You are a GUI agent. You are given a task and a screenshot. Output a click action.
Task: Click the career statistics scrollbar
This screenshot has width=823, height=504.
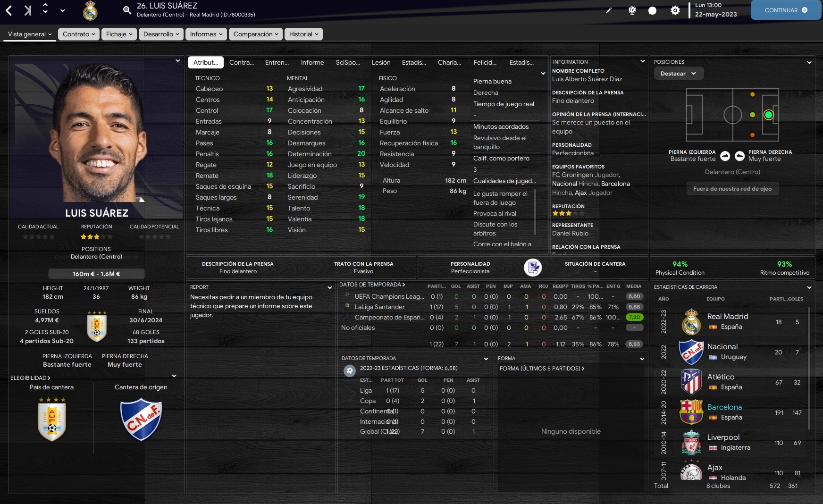click(809, 368)
